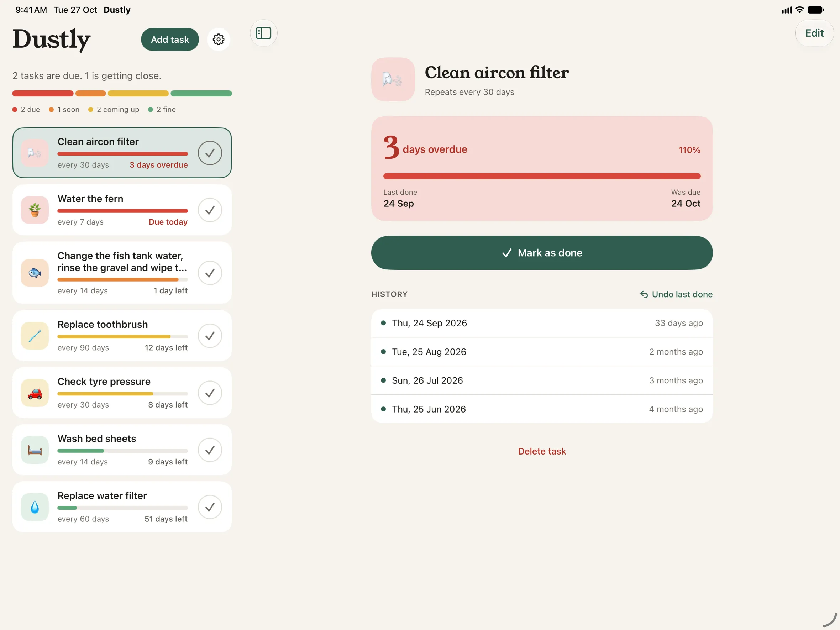
Task: Click Undo last done
Action: tap(676, 294)
